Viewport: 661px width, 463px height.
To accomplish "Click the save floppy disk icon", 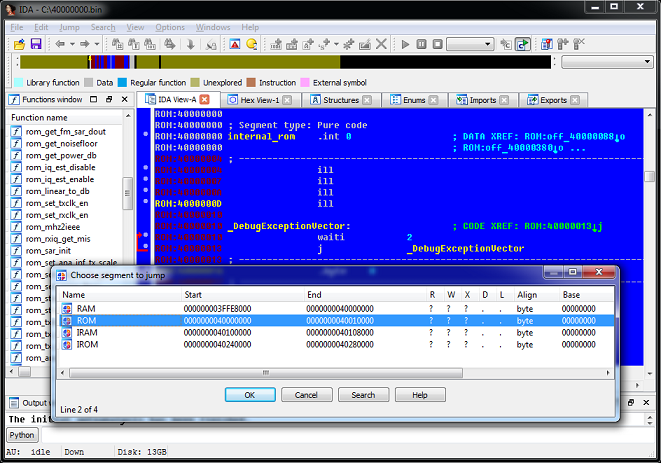I will 36,45.
